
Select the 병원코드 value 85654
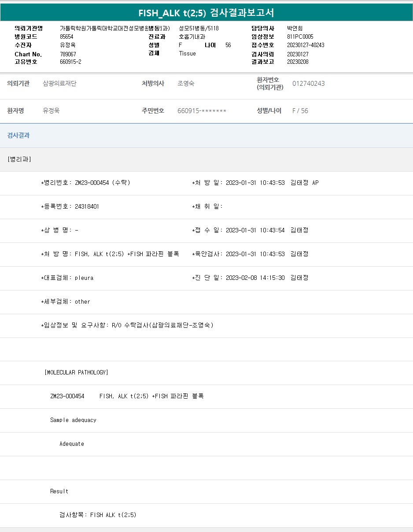66,37
